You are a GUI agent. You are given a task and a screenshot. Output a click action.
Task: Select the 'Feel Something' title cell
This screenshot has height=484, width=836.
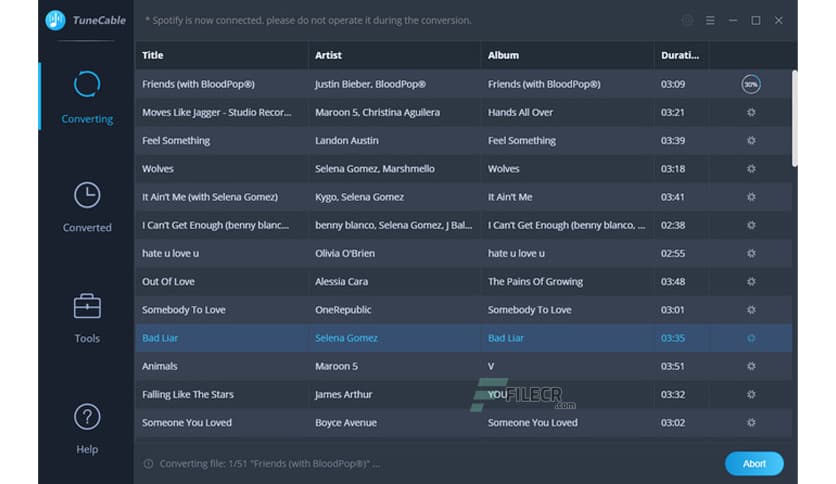[x=175, y=141]
